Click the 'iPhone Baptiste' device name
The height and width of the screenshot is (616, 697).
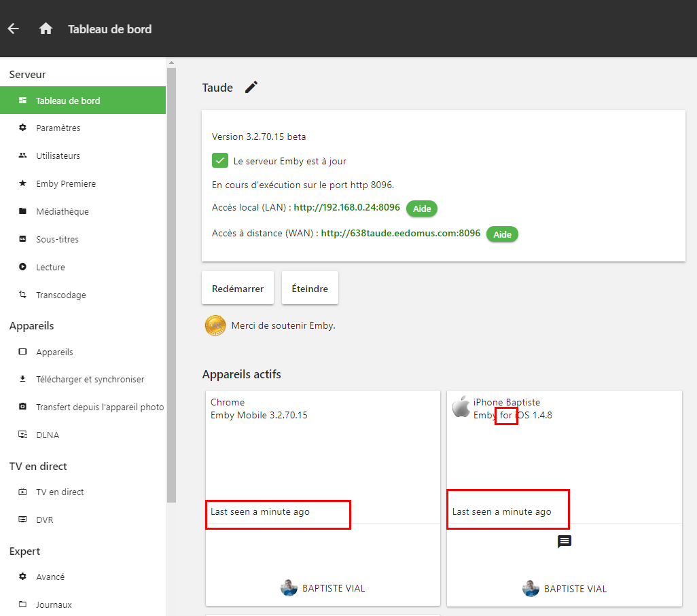(506, 402)
